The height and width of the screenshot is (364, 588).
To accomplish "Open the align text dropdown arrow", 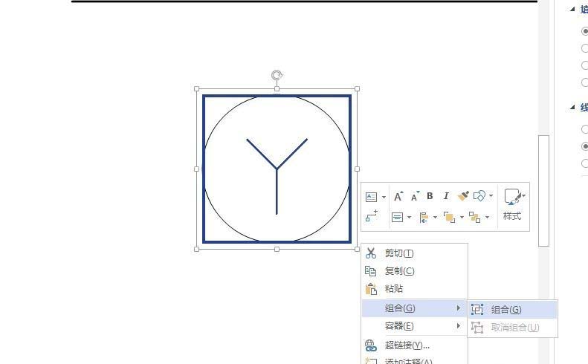I will coord(409,217).
